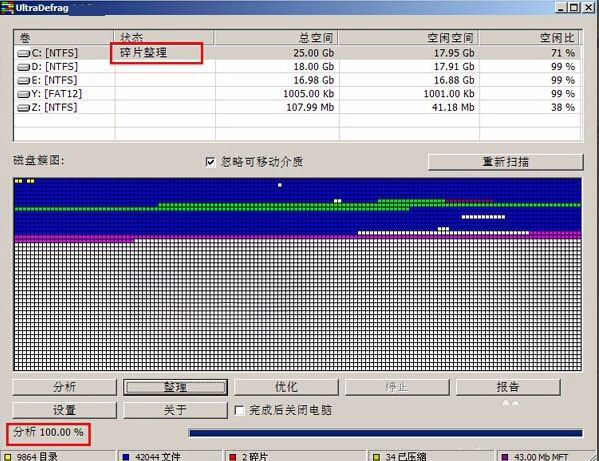The width and height of the screenshot is (599, 461).
Task: Click the 整理 defragment button
Action: [175, 387]
